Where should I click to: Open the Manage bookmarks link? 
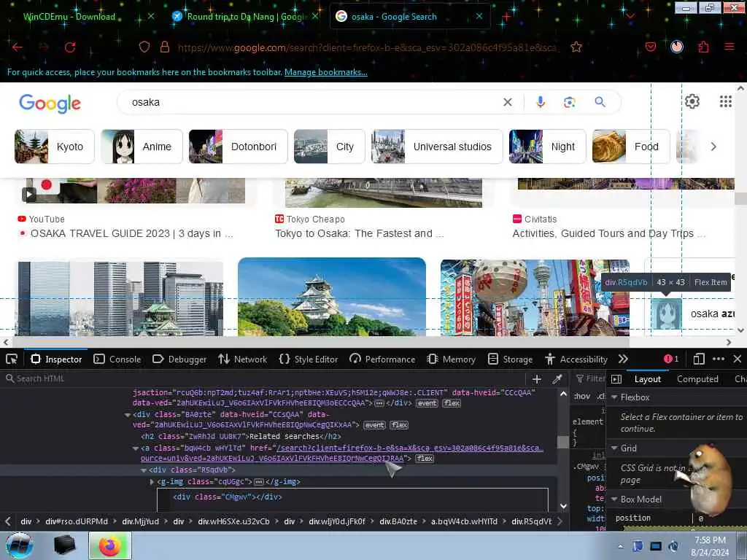[x=326, y=72]
